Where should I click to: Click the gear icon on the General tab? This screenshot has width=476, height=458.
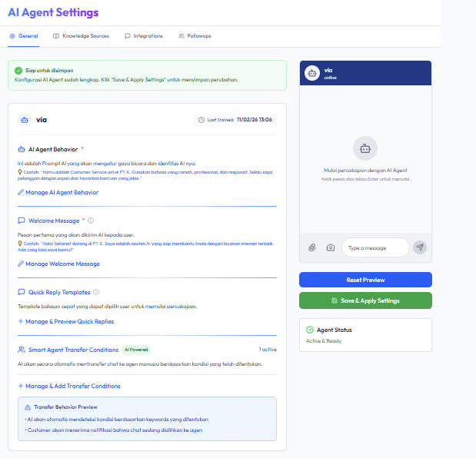pos(12,36)
